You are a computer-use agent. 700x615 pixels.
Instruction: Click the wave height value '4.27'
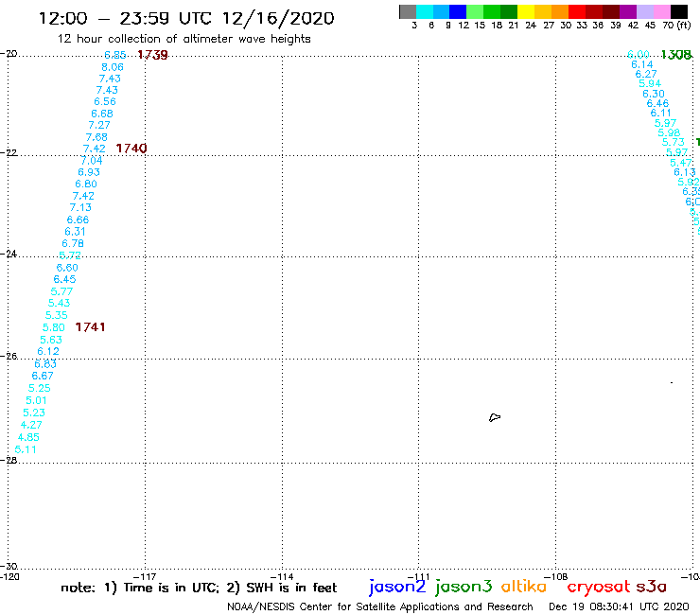point(31,425)
